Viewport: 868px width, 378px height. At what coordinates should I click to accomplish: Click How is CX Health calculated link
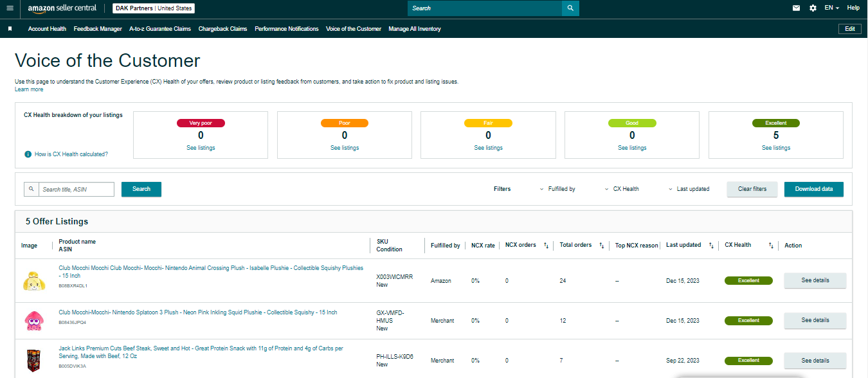71,154
